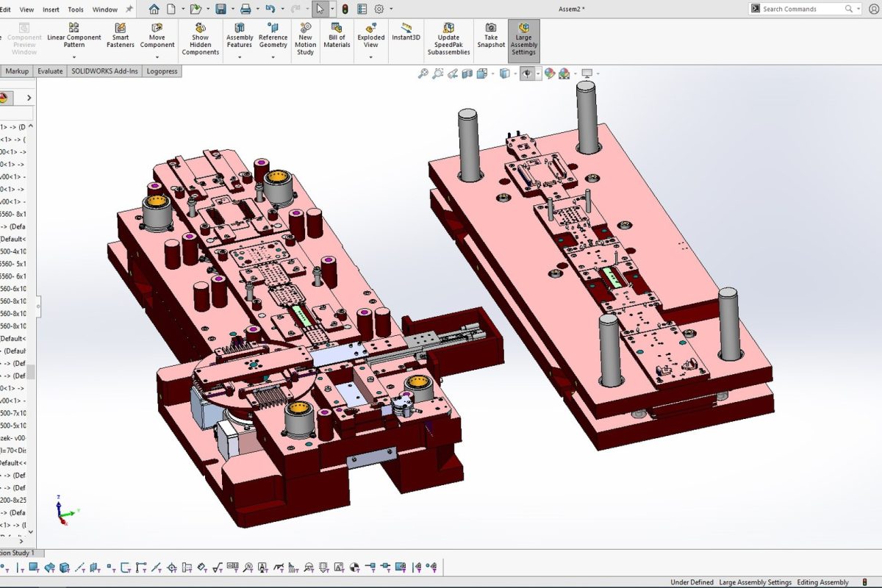Click the Home icon in top toolbar
This screenshot has width=882, height=588.
[154, 9]
